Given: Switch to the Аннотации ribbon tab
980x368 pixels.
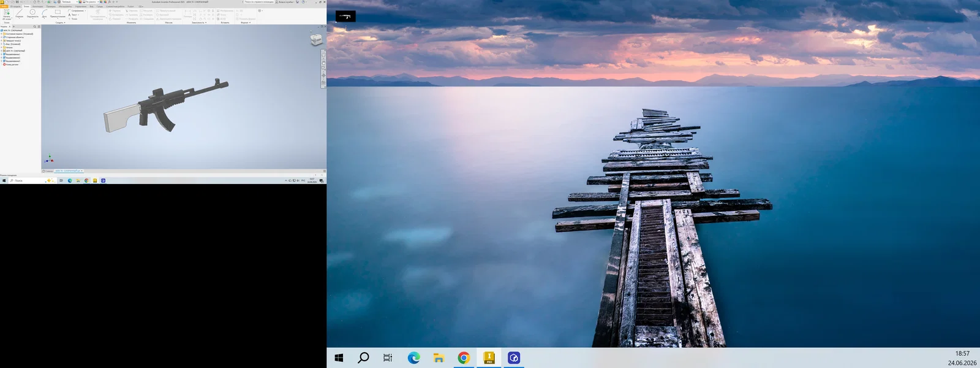Looking at the screenshot, I should (37, 6).
